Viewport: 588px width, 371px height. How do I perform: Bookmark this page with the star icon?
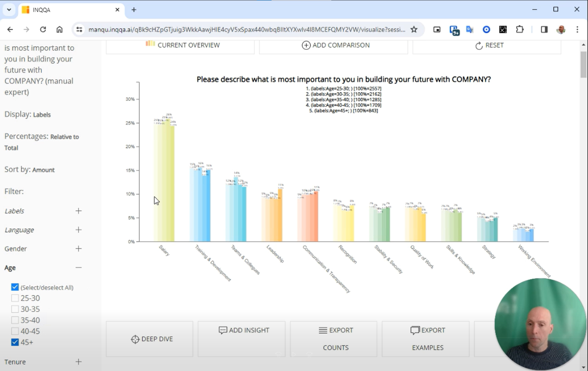[414, 29]
